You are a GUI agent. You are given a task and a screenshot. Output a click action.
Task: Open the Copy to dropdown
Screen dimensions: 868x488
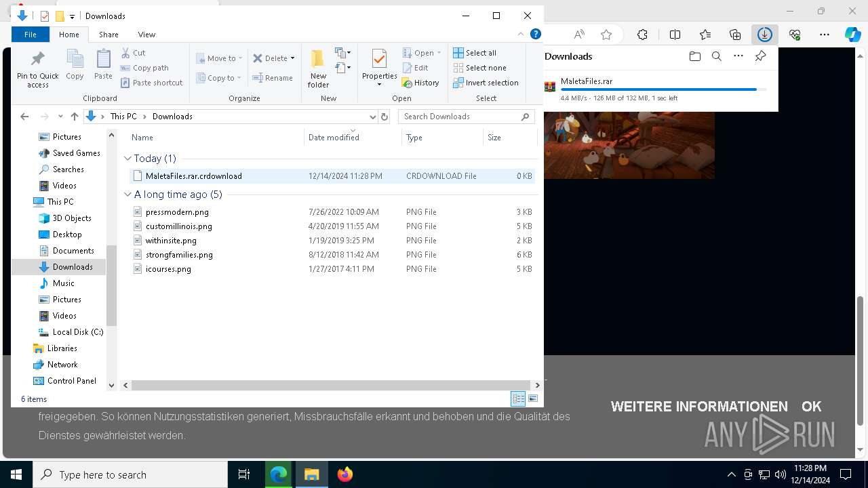pos(218,78)
